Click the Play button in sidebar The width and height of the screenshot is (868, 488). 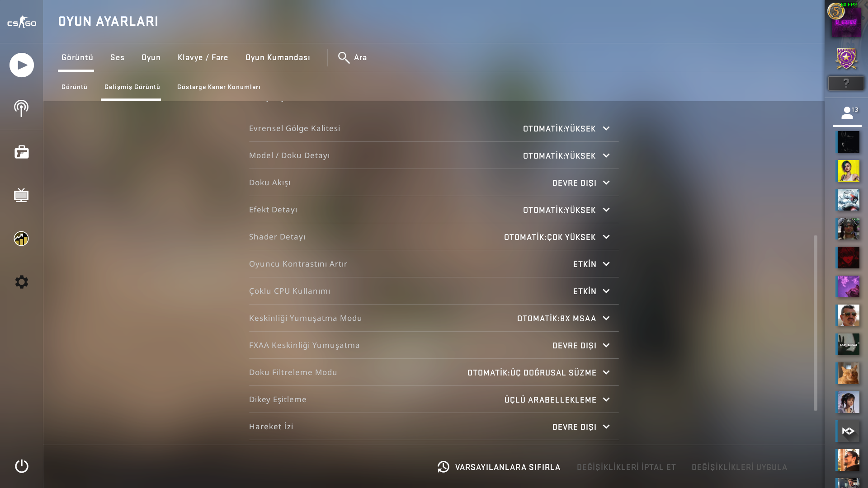(21, 65)
